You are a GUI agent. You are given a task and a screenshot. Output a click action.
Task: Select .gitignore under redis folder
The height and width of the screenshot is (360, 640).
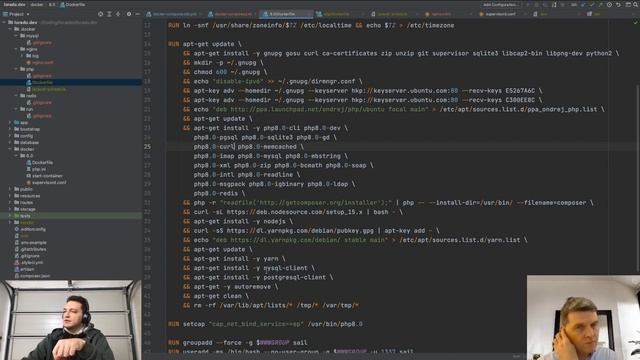pyautogui.click(x=39, y=102)
